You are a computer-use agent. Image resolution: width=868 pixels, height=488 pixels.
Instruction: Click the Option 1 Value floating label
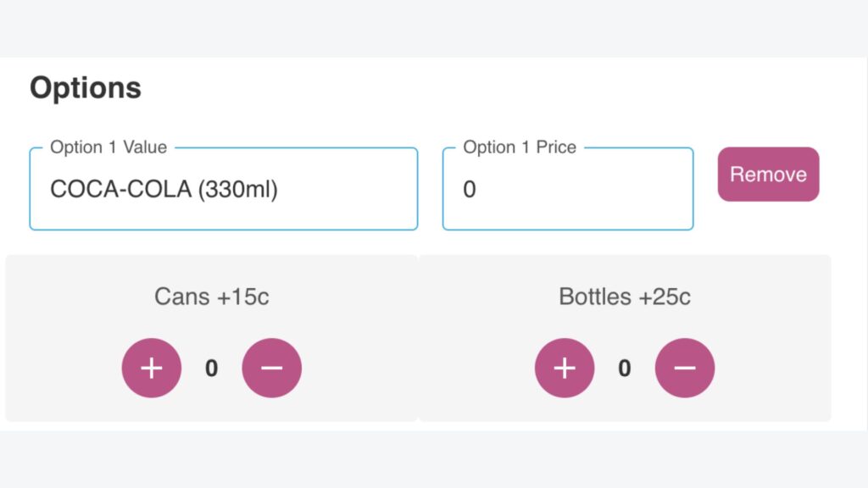[108, 147]
